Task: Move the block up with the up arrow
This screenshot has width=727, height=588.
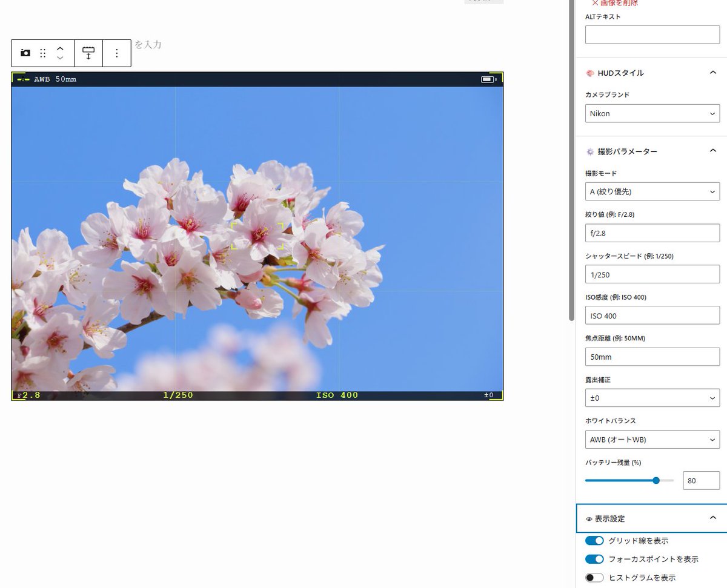Action: coord(59,47)
